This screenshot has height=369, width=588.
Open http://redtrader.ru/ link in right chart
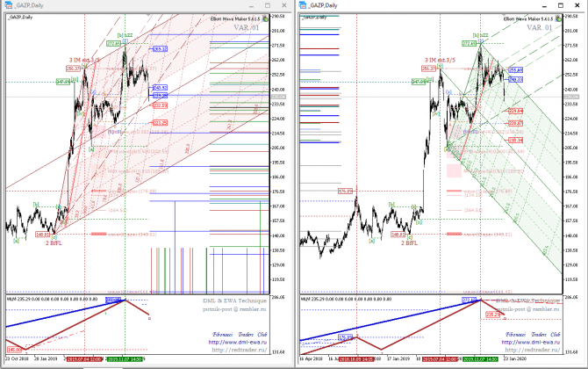tap(533, 350)
